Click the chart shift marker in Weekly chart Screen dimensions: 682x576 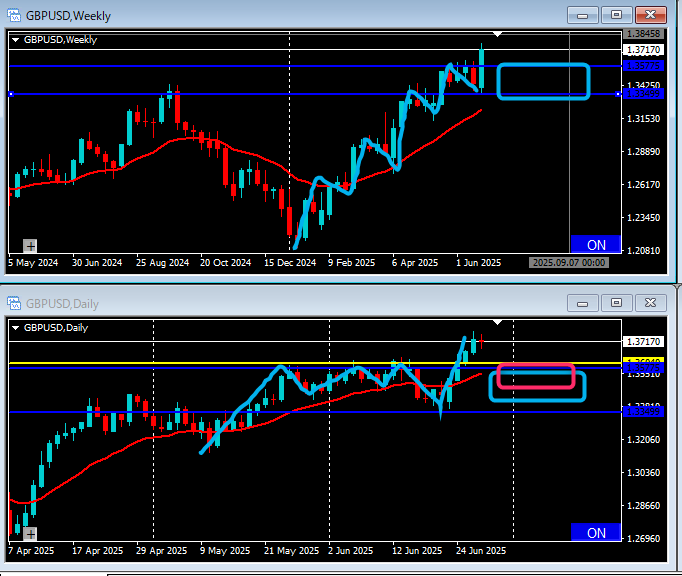[x=498, y=34]
